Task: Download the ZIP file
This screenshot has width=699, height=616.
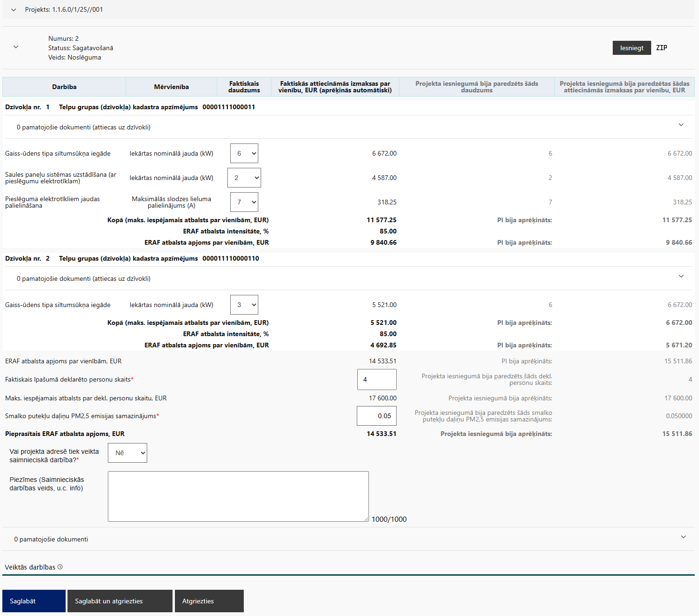Action: (661, 48)
